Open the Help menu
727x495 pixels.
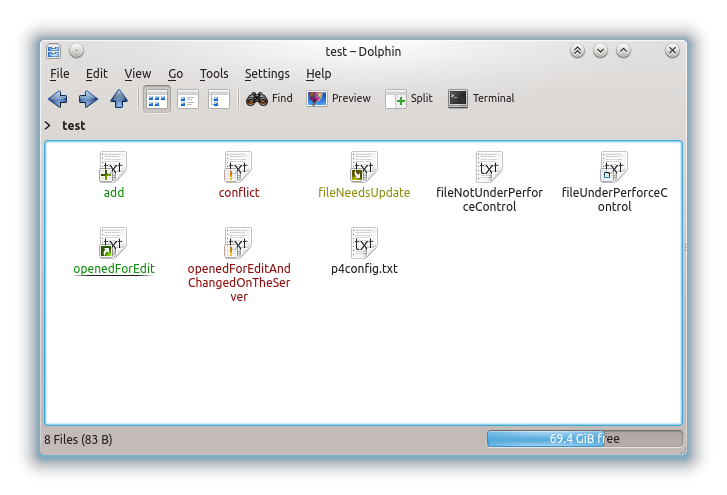click(318, 74)
